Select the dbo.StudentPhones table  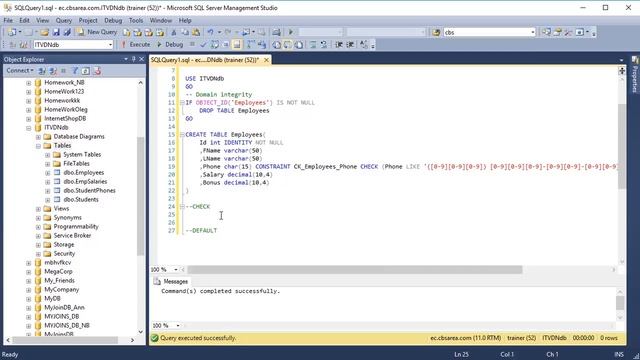89,191
